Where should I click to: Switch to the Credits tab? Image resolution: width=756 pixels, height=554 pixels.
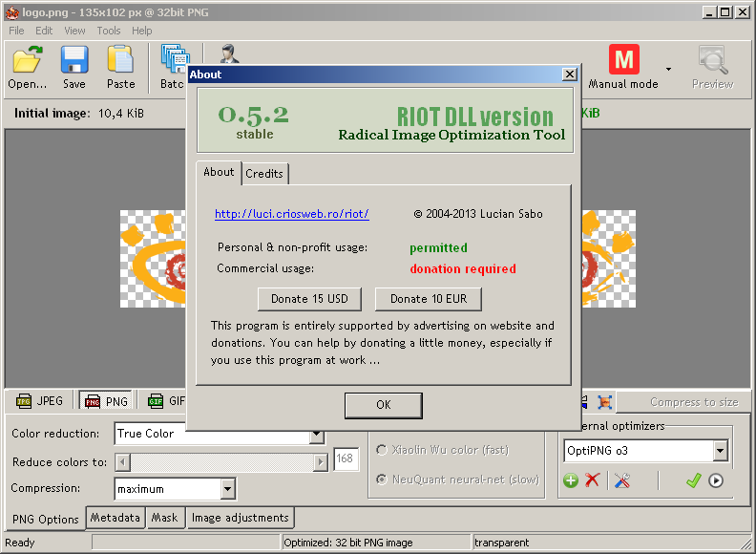point(264,174)
